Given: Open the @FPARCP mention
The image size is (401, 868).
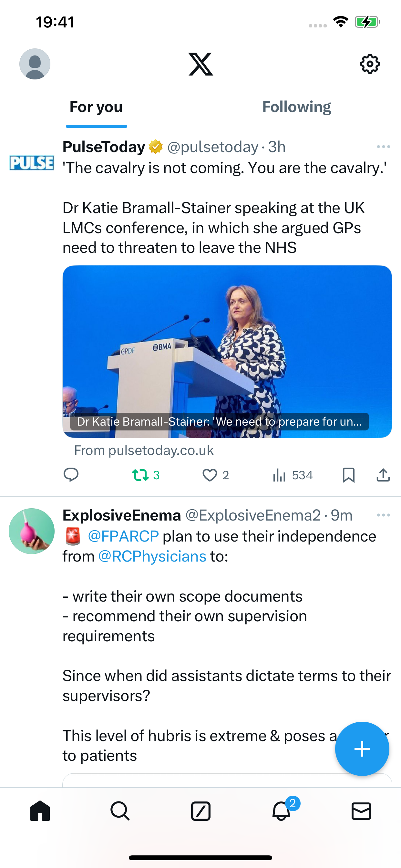Looking at the screenshot, I should tap(123, 536).
